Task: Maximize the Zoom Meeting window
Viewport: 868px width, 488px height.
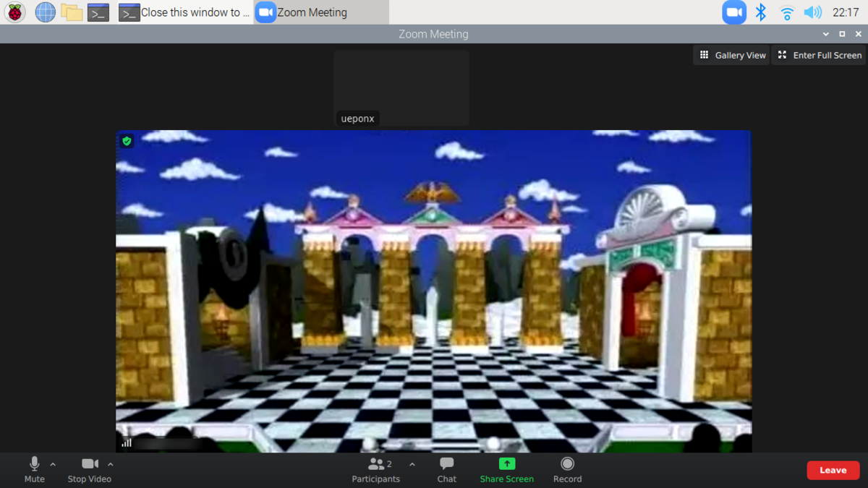Action: [x=842, y=34]
